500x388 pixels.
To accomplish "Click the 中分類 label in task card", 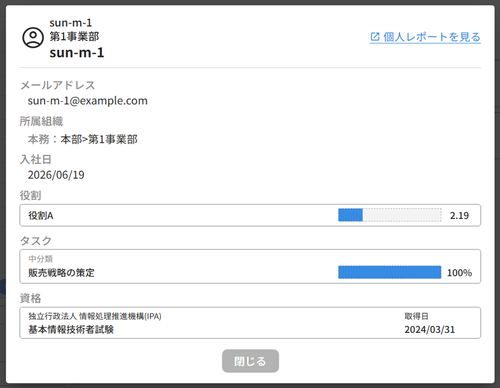I will [40, 259].
